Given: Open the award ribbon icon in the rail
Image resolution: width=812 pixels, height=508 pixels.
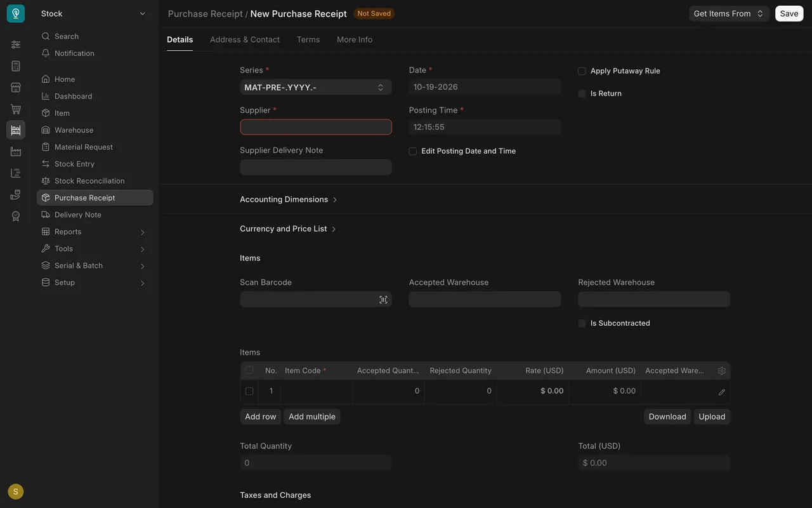Looking at the screenshot, I should click(x=16, y=216).
